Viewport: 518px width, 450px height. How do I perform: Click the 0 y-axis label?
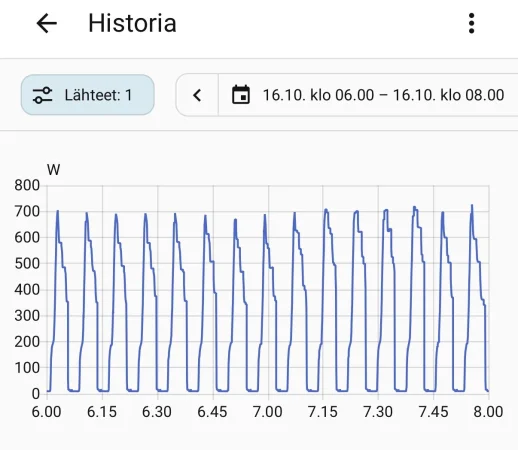tap(36, 394)
